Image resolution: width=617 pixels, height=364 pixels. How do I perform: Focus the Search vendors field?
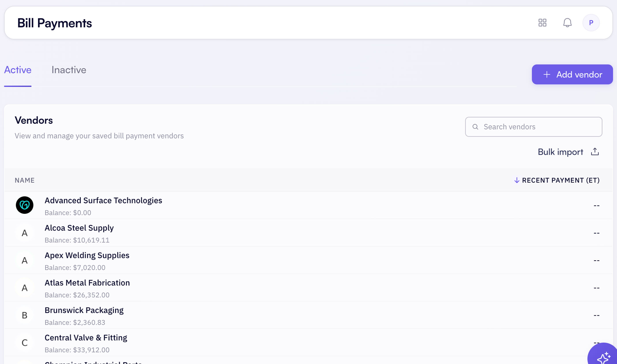coord(533,127)
